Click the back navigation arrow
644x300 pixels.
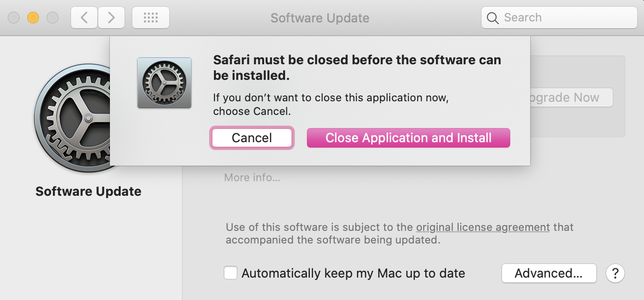tap(84, 18)
